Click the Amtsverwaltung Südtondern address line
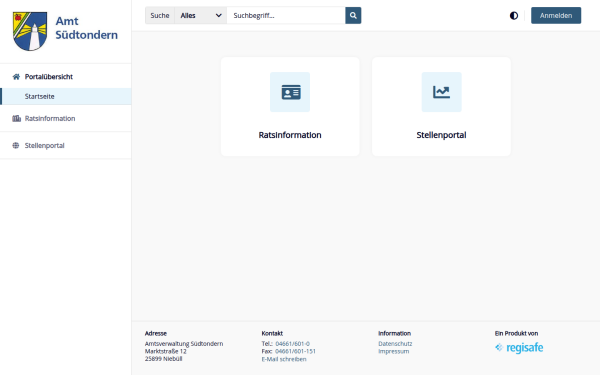The height and width of the screenshot is (375, 600). pos(184,344)
